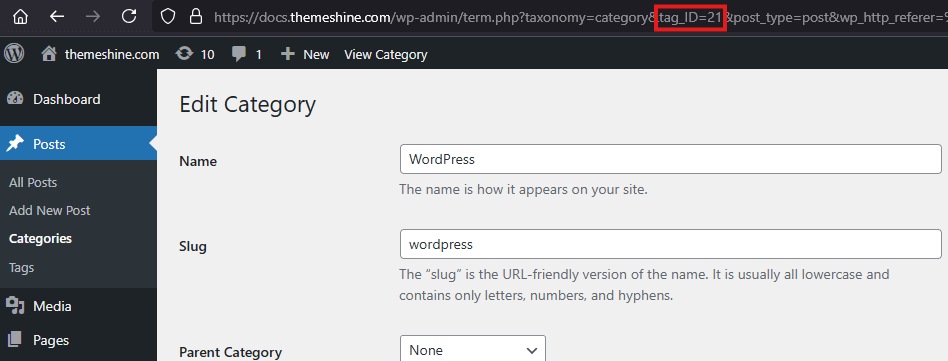Image resolution: width=948 pixels, height=361 pixels.
Task: Click the padlock site security icon
Action: point(196,17)
